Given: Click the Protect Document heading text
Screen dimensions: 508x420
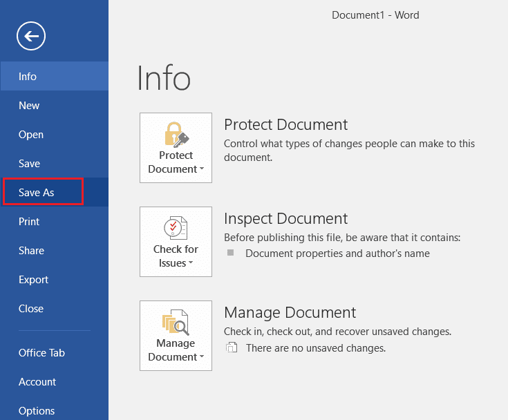Looking at the screenshot, I should tap(285, 124).
